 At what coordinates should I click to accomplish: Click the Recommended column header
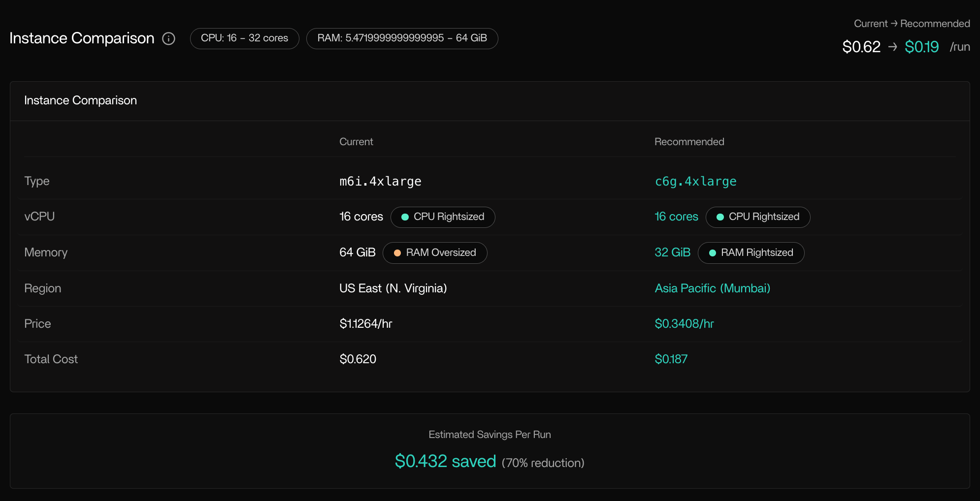pyautogui.click(x=689, y=142)
